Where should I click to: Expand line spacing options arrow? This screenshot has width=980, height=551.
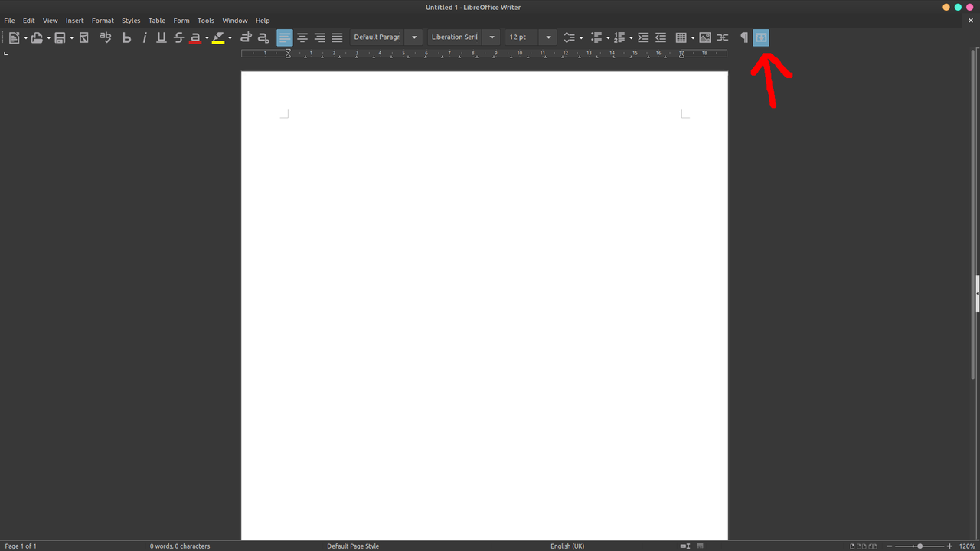click(x=581, y=38)
